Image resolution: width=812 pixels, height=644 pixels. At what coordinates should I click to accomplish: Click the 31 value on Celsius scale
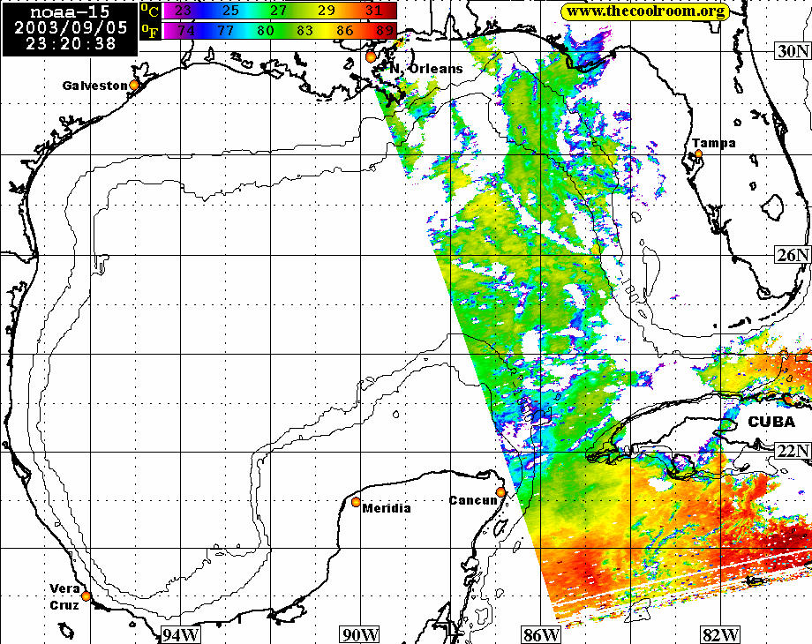tap(373, 11)
